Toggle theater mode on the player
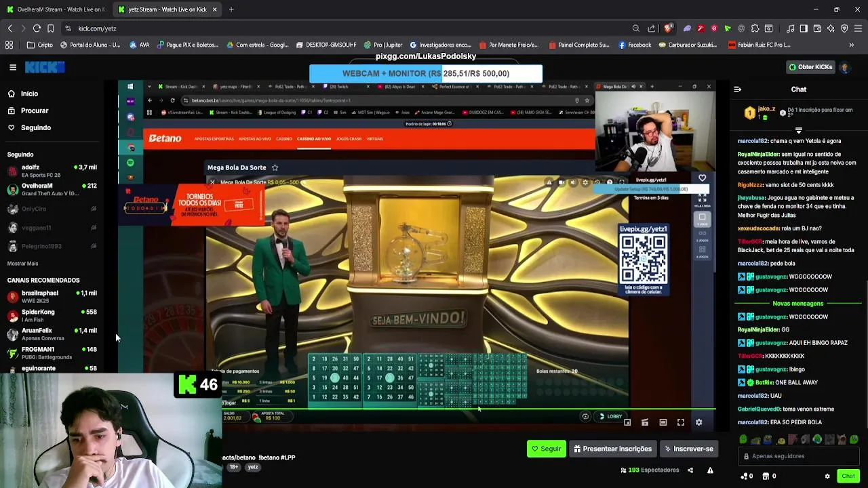 click(x=663, y=422)
